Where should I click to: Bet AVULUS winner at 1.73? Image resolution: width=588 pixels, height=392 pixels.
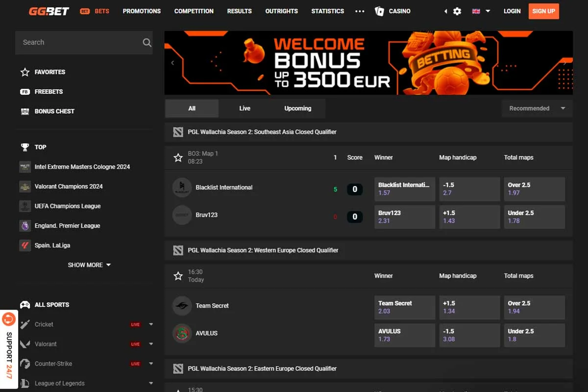click(x=405, y=335)
